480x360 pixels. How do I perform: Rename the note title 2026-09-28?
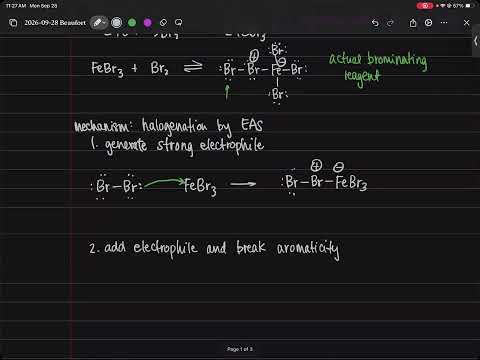tap(55, 23)
